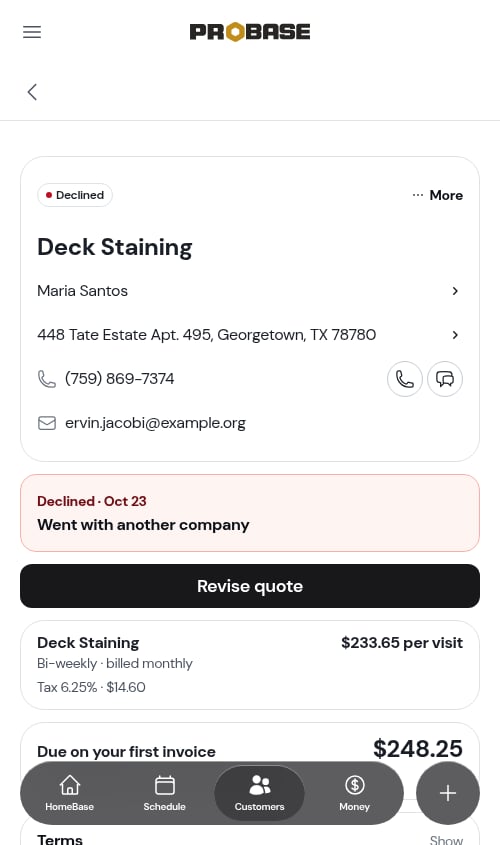Screen dimensions: 500x845
Task: Expand Maria Santos customer chevron
Action: [x=455, y=291]
